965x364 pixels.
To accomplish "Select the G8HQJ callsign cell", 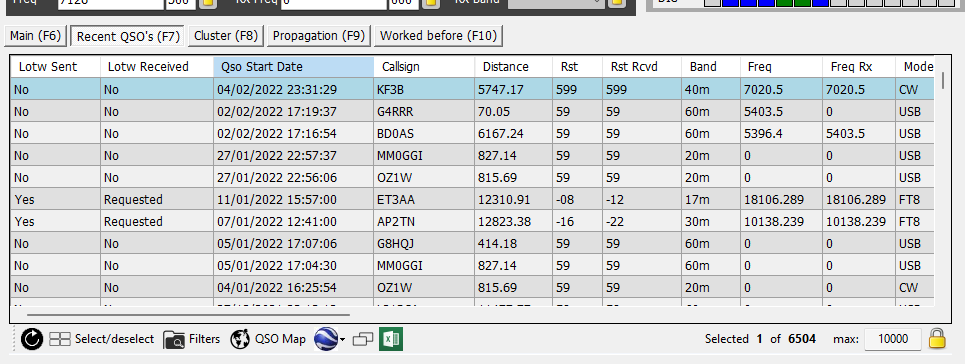I will point(424,244).
